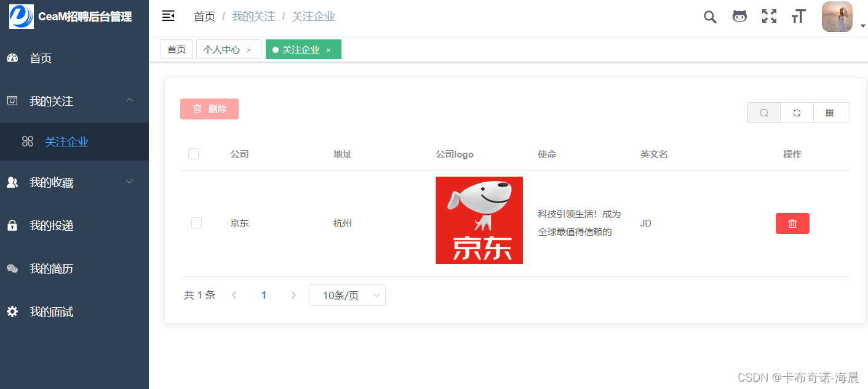
Task: Click the 公司logo column header
Action: [455, 154]
